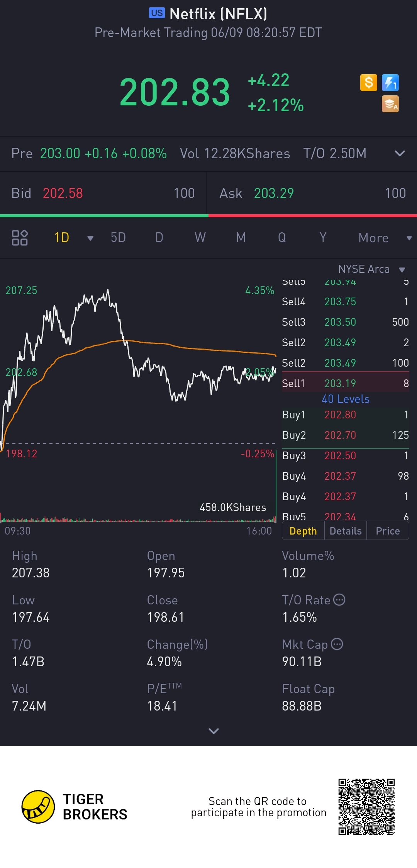
Task: Expand more stock statistics chevron
Action: (x=214, y=731)
